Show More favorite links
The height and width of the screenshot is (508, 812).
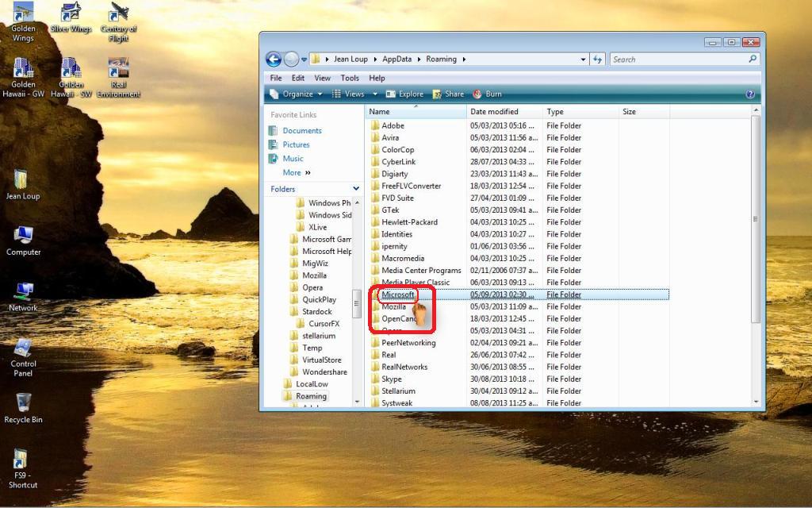297,172
